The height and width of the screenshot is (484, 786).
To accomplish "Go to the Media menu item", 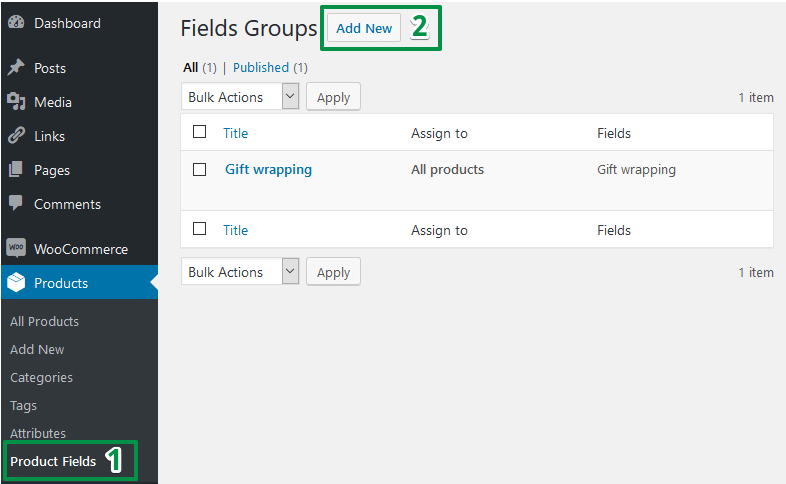I will [x=53, y=102].
